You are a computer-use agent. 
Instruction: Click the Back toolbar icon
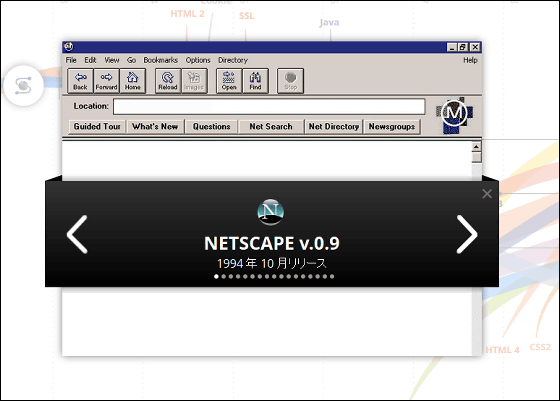coord(80,81)
